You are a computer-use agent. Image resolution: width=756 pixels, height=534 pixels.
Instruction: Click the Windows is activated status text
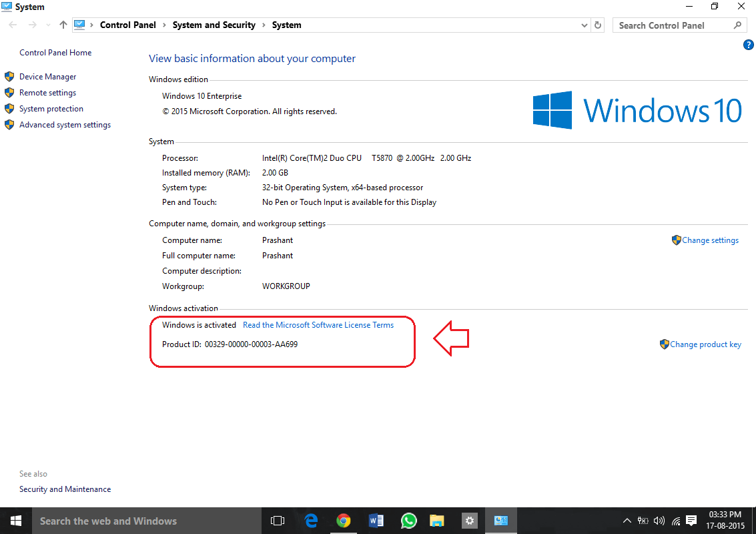click(199, 325)
